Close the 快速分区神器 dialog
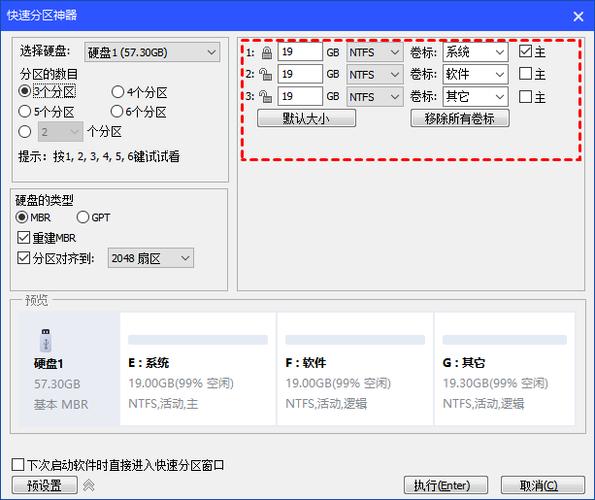The height and width of the screenshot is (500, 595). [x=578, y=16]
